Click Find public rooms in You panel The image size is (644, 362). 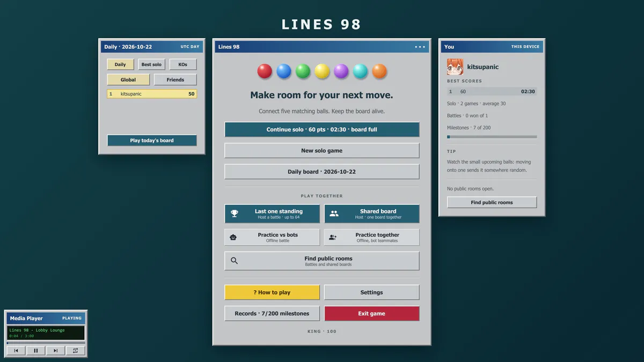(492, 202)
